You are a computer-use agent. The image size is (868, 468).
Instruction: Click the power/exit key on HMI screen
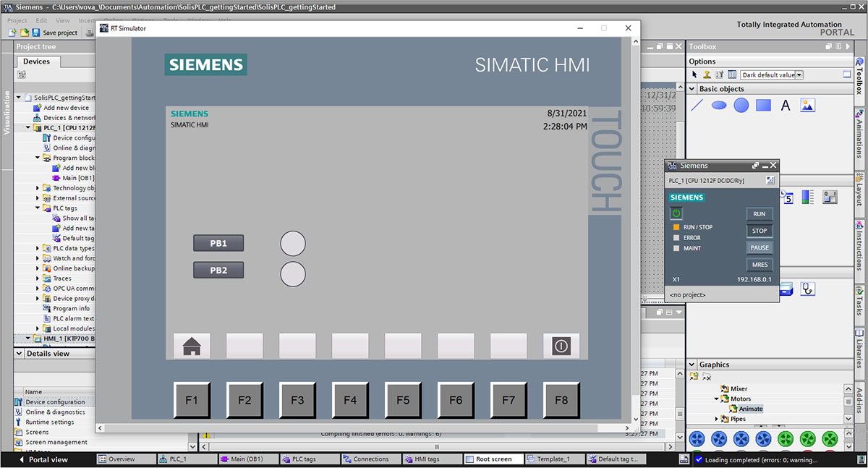tap(561, 346)
